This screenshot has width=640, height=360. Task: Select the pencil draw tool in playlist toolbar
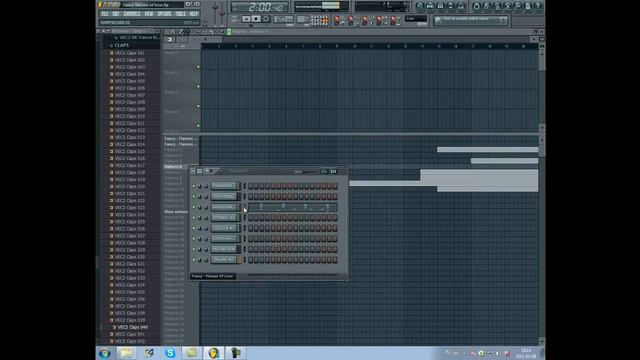[181, 31]
